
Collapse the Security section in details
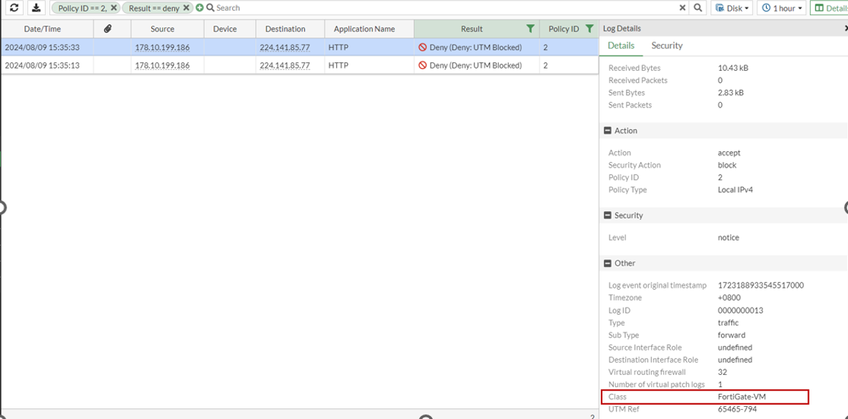point(607,215)
